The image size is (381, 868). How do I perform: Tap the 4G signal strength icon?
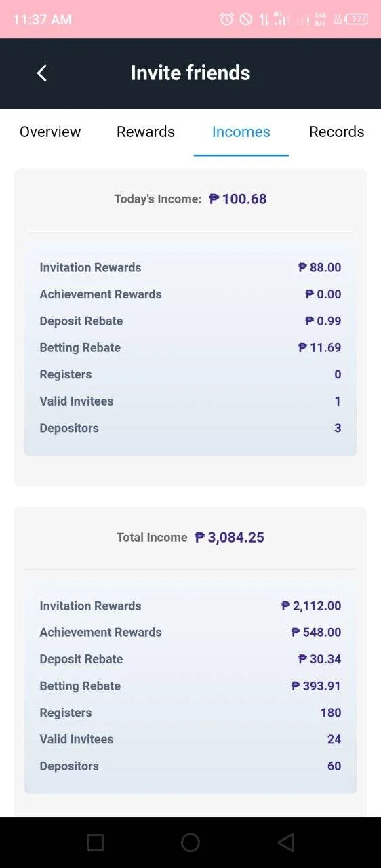click(279, 18)
